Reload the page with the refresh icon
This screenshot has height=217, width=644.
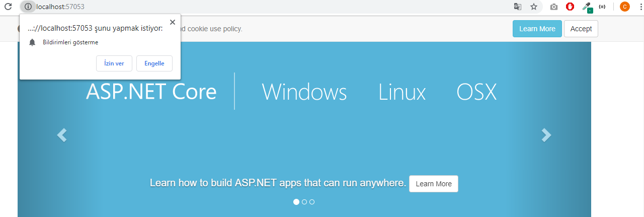(x=8, y=7)
